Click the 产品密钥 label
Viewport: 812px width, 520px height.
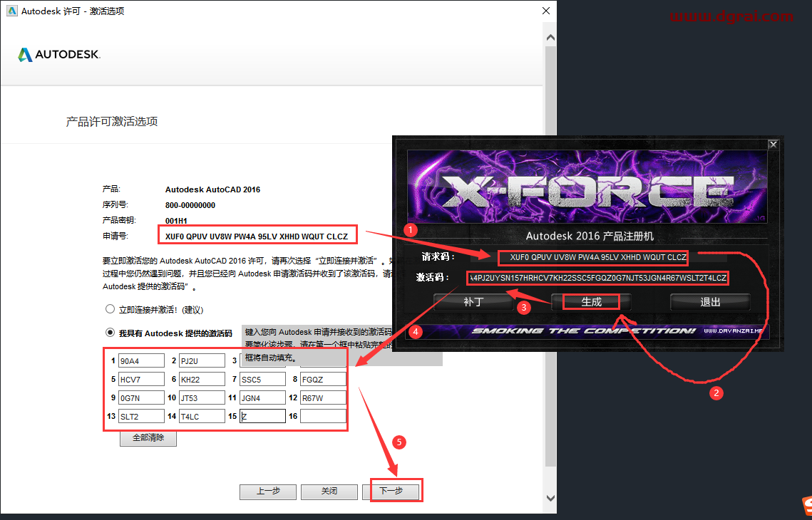point(119,220)
